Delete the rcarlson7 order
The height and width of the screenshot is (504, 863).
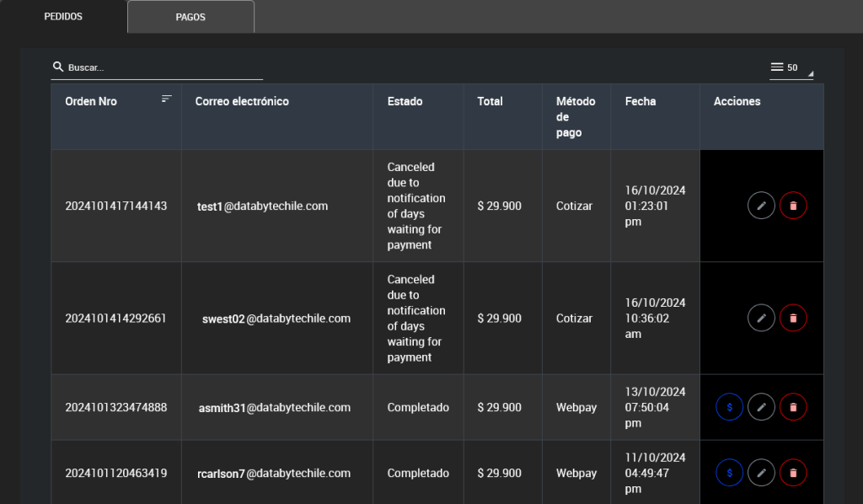(x=793, y=473)
